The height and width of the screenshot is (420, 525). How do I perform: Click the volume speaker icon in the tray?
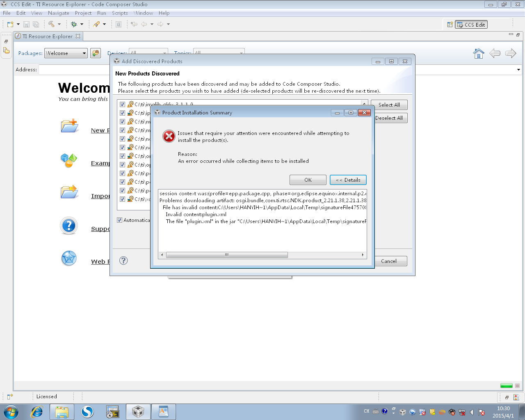(x=472, y=412)
